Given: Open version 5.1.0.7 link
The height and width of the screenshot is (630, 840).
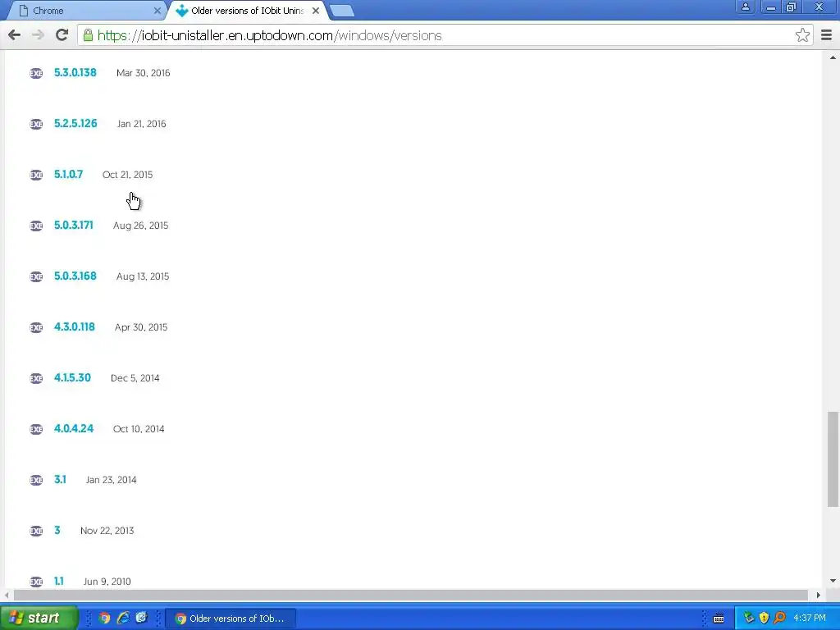Looking at the screenshot, I should coord(69,174).
